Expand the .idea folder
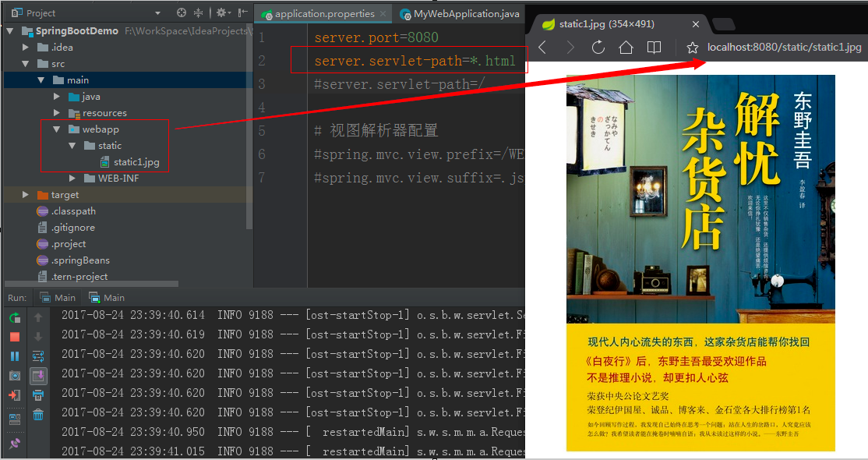Viewport: 868px width, 460px height. point(26,48)
